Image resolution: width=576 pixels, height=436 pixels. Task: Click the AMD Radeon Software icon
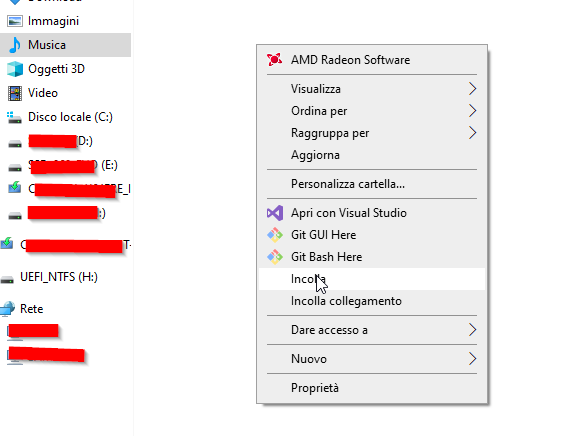(x=274, y=60)
